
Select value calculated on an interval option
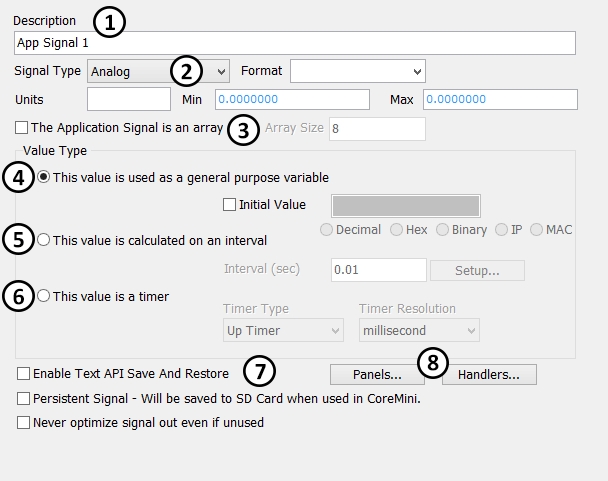[44, 240]
